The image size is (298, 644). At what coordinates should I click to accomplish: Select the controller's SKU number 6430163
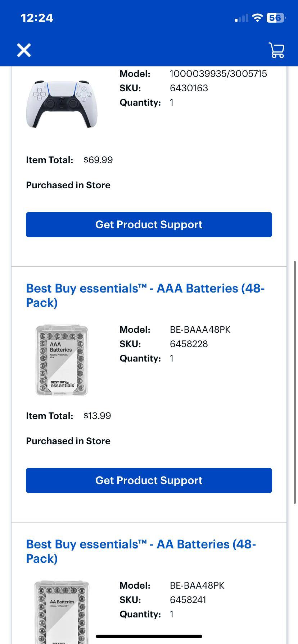pyautogui.click(x=189, y=88)
